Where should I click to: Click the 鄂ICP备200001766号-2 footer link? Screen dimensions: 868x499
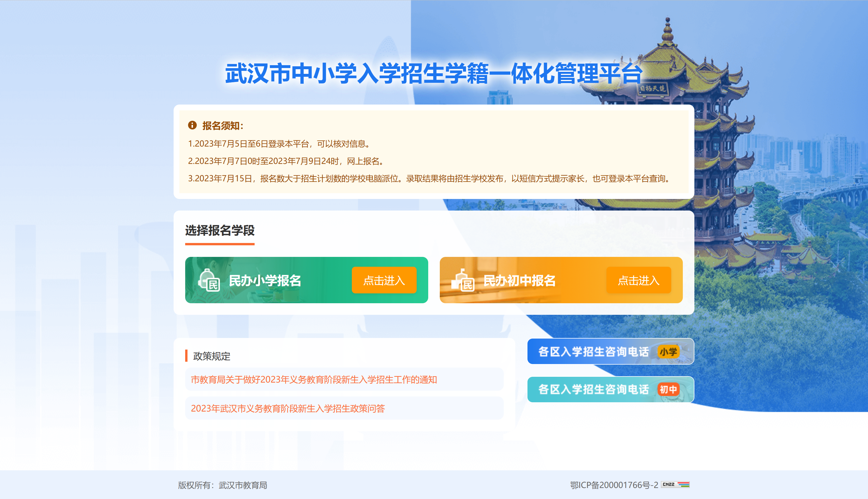pyautogui.click(x=614, y=485)
